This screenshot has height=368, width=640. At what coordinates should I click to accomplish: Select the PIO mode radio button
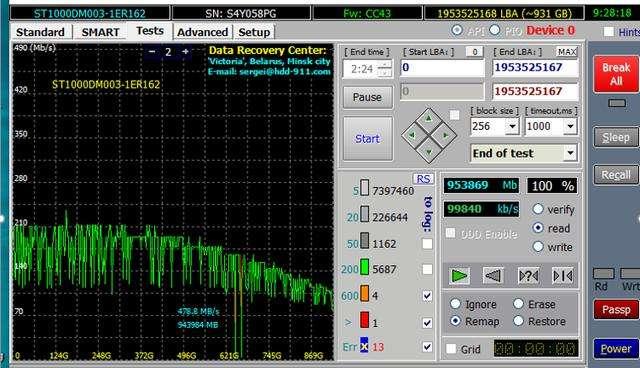494,30
